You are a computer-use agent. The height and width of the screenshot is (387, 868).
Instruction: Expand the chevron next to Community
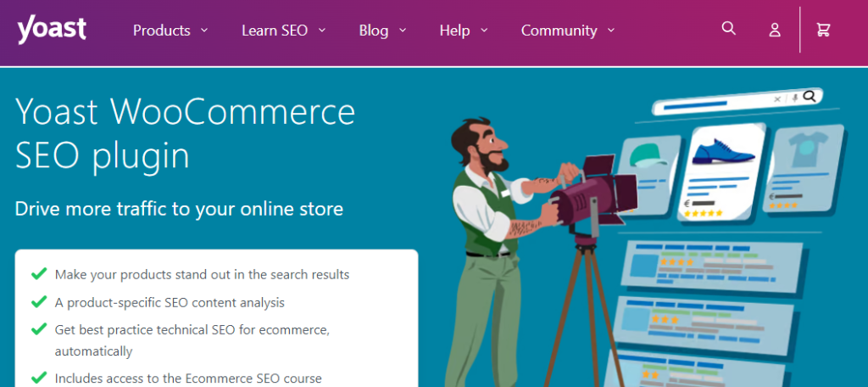tap(611, 31)
